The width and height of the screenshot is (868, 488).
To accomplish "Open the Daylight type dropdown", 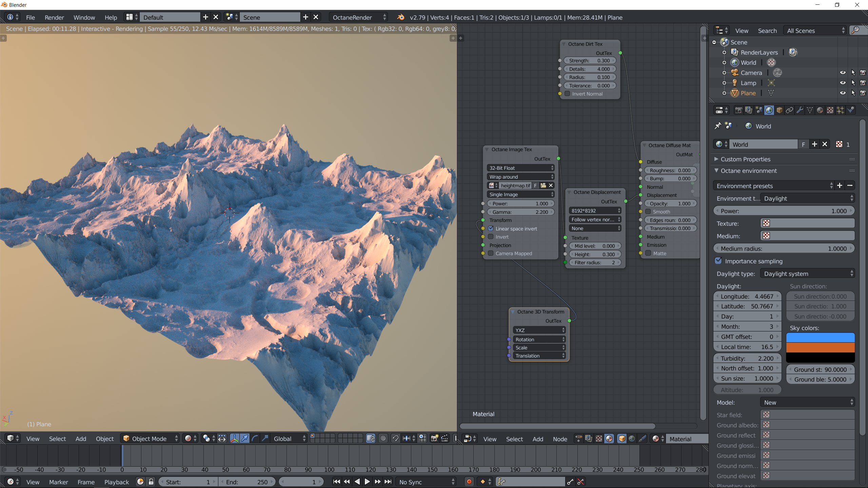I will (x=807, y=273).
